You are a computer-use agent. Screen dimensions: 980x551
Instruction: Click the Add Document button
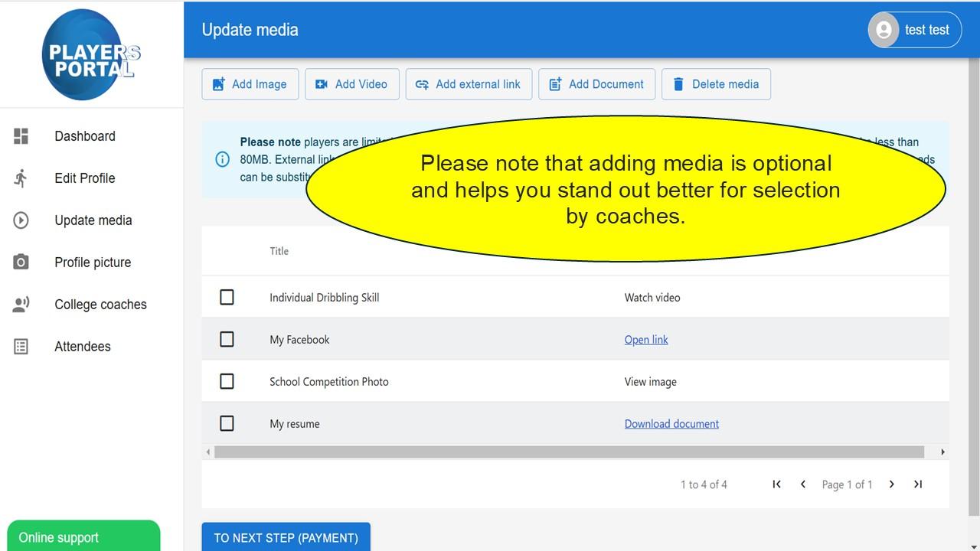click(x=596, y=84)
